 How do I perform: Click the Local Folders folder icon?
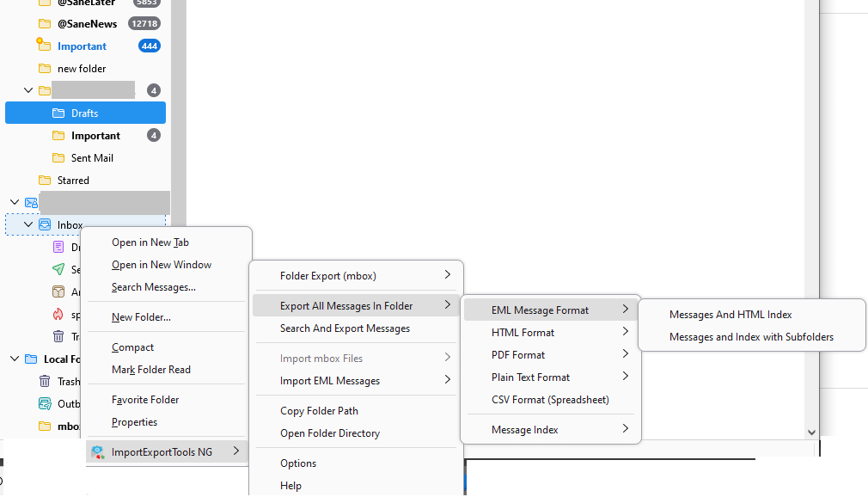pos(31,359)
